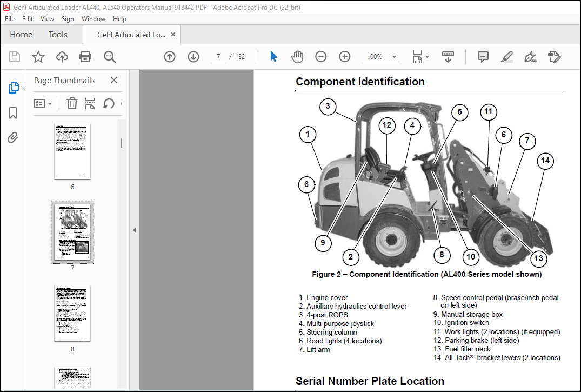581x392 pixels.
Task: Open the Window menu
Action: coord(94,18)
